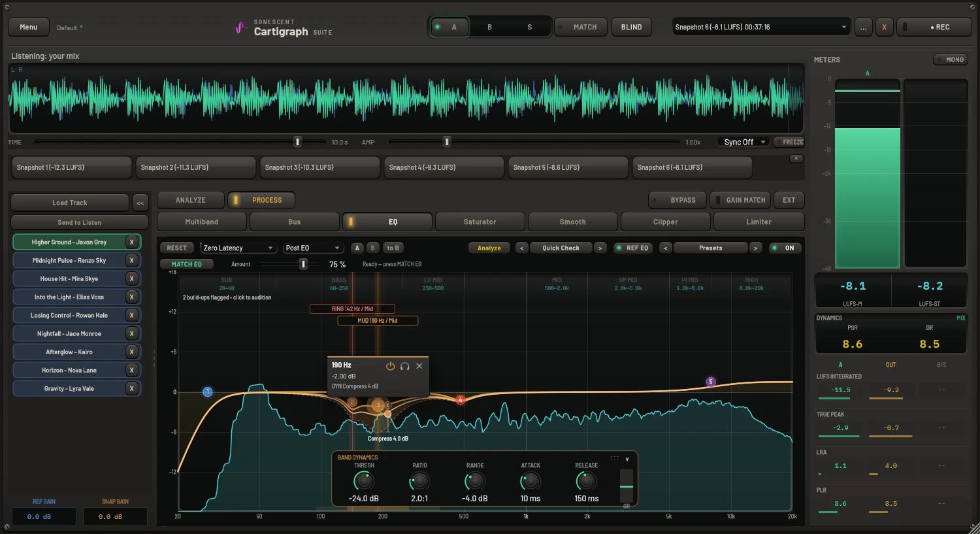
Task: Collapse the Band Dynamics panel chevron
Action: 627,459
